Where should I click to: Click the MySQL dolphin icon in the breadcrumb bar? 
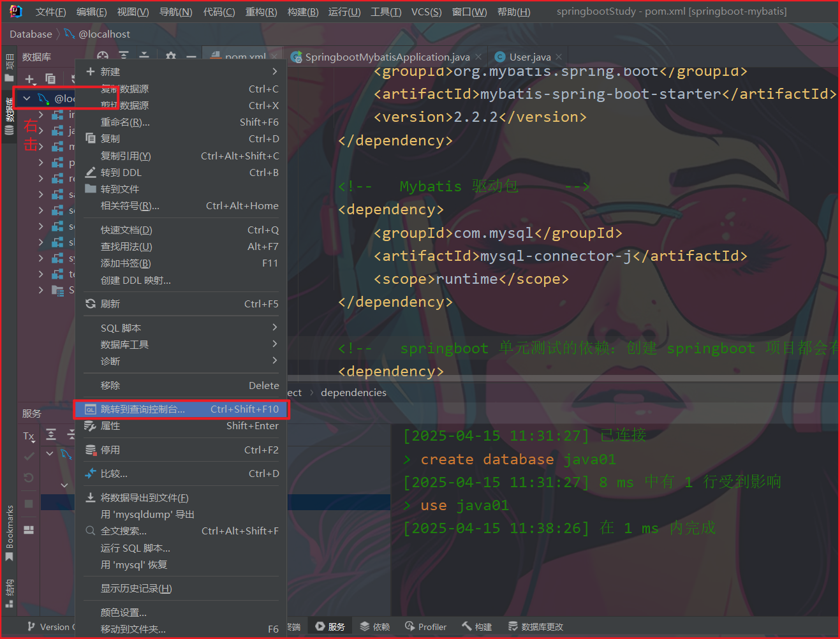click(x=70, y=34)
